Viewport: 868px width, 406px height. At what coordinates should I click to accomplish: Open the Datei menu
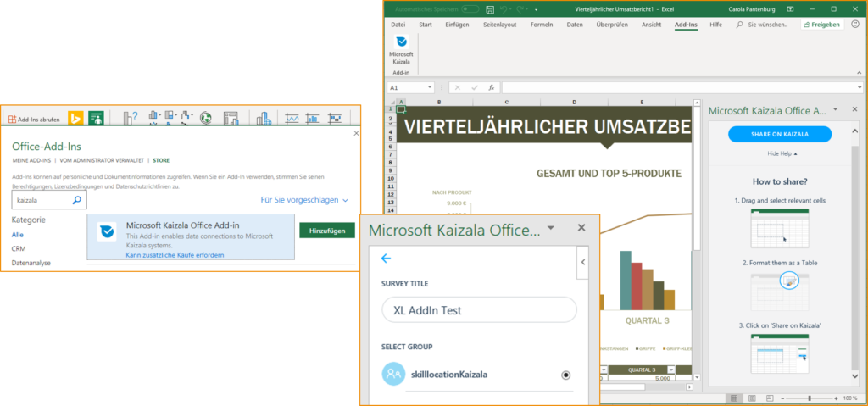pos(398,25)
